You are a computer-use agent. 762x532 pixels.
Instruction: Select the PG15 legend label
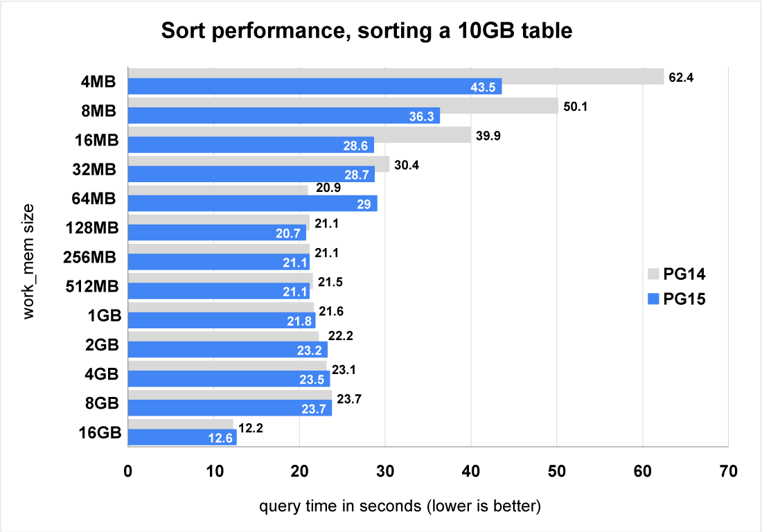684,299
